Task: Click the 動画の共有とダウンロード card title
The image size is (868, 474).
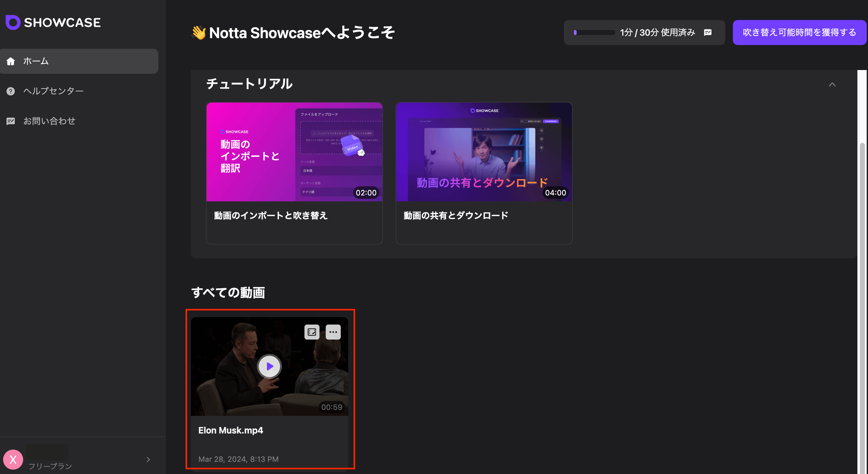Action: (456, 215)
